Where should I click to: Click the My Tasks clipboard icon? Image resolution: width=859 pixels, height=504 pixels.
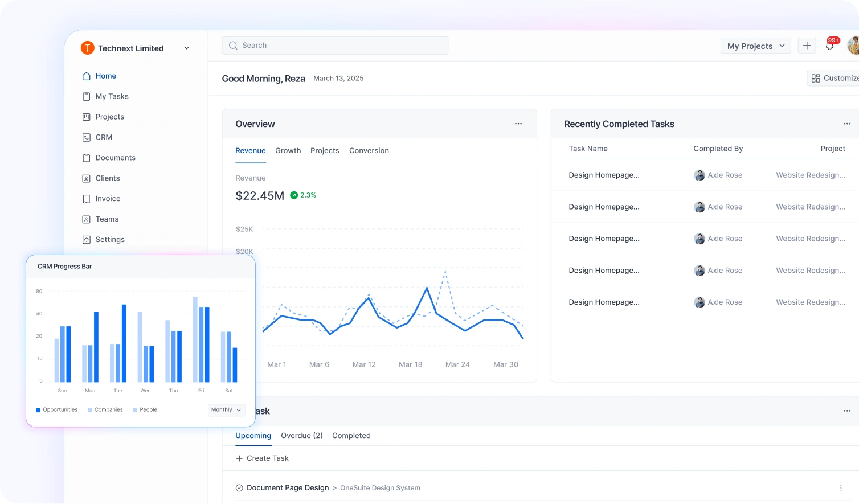[x=87, y=96]
